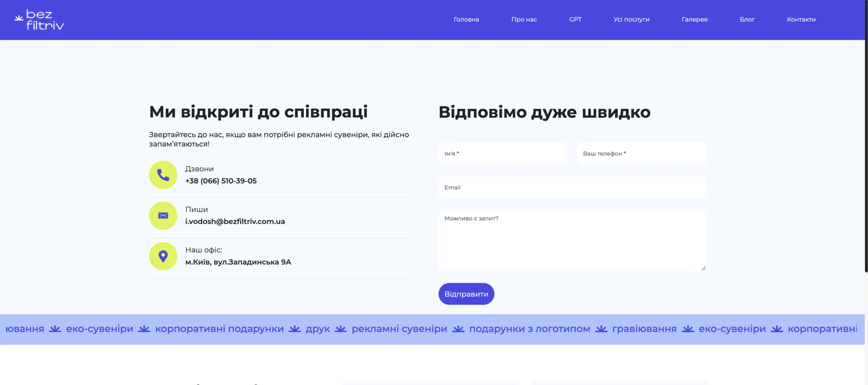
Task: Click the yellow map pin icon
Action: click(163, 256)
